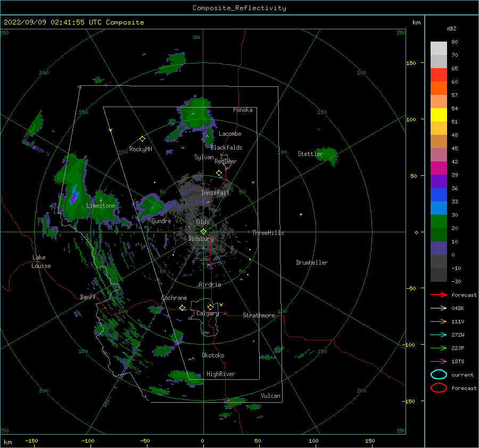Click the Cochrane town label

(x=174, y=298)
